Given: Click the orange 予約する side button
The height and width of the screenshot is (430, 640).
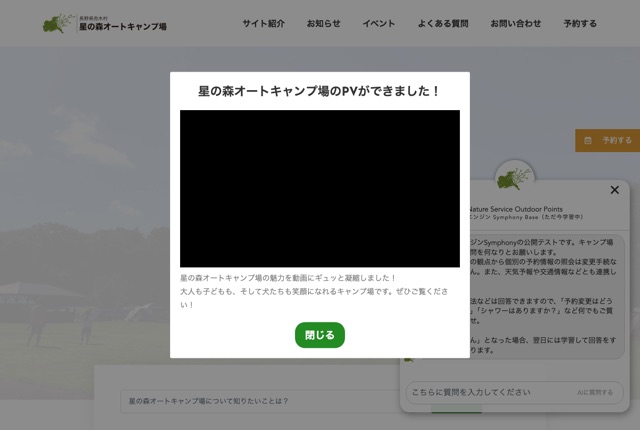Looking at the screenshot, I should point(607,140).
